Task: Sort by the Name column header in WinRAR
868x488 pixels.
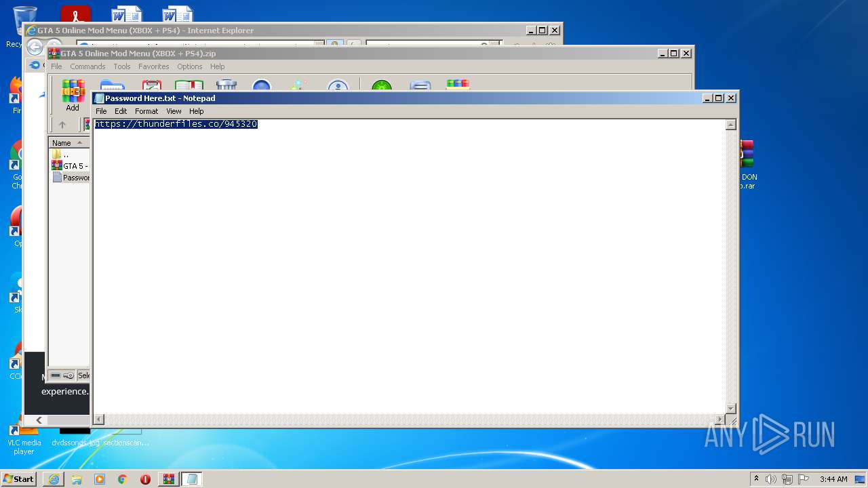Action: pos(69,143)
